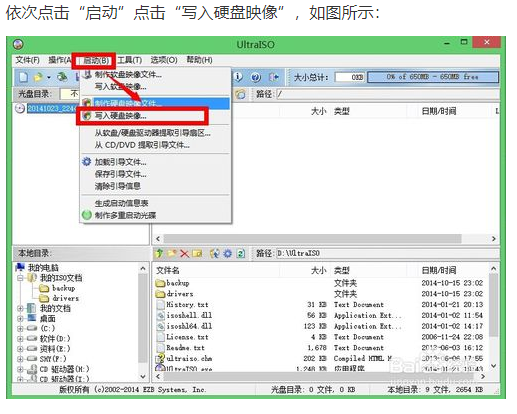Click the blue gear settings icon in local toolbar

pyautogui.click(x=228, y=254)
